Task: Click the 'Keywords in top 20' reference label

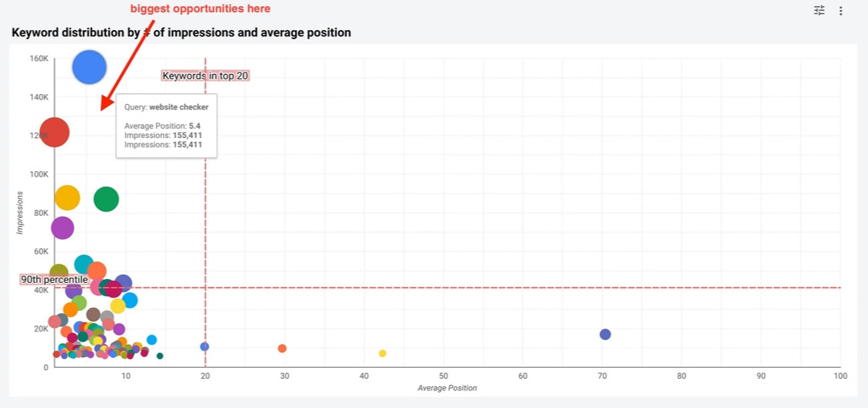Action: point(204,76)
